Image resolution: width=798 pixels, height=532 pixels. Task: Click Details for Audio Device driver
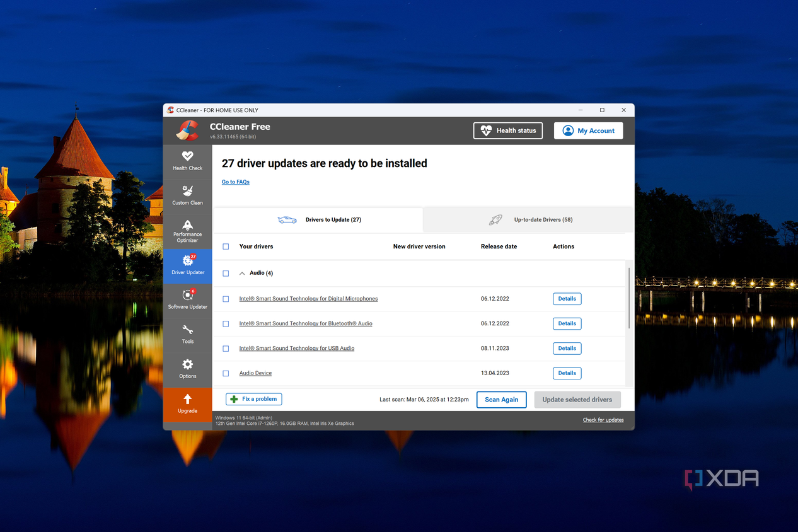pos(567,373)
